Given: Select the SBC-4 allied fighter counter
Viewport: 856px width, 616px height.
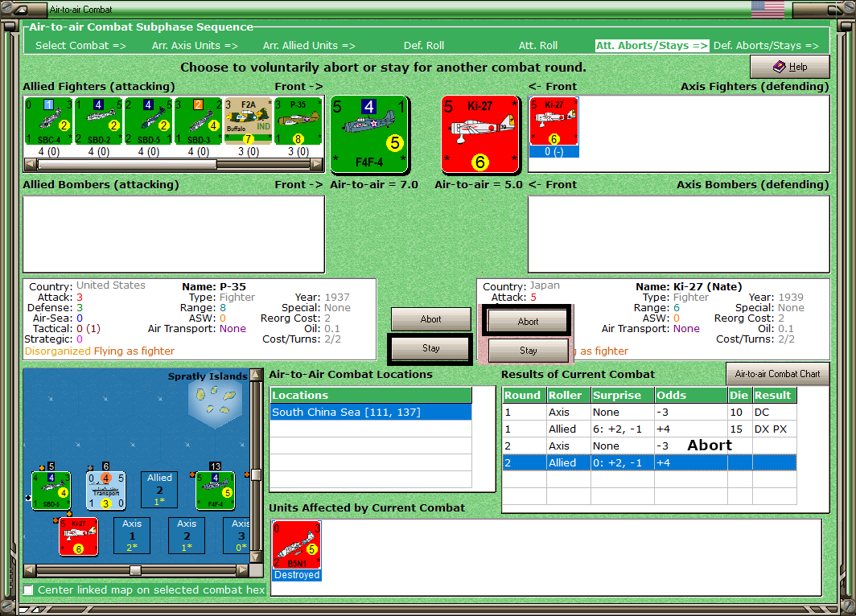Looking at the screenshot, I should point(48,121).
